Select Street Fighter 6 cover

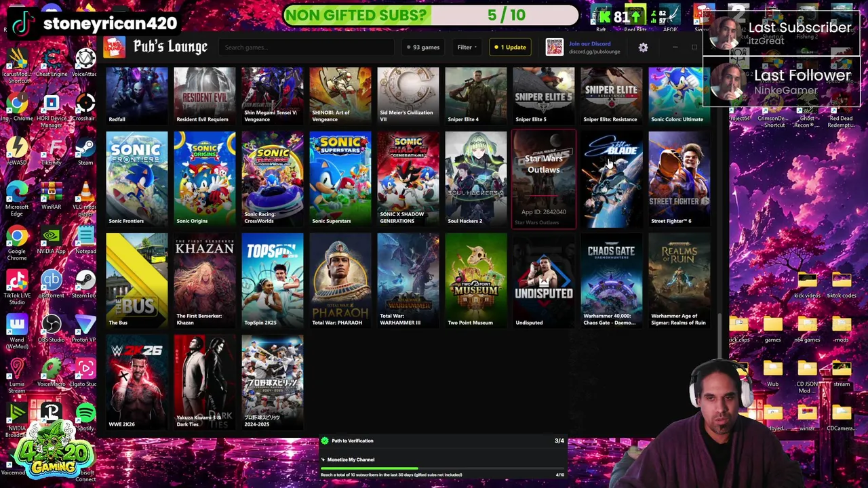(679, 179)
